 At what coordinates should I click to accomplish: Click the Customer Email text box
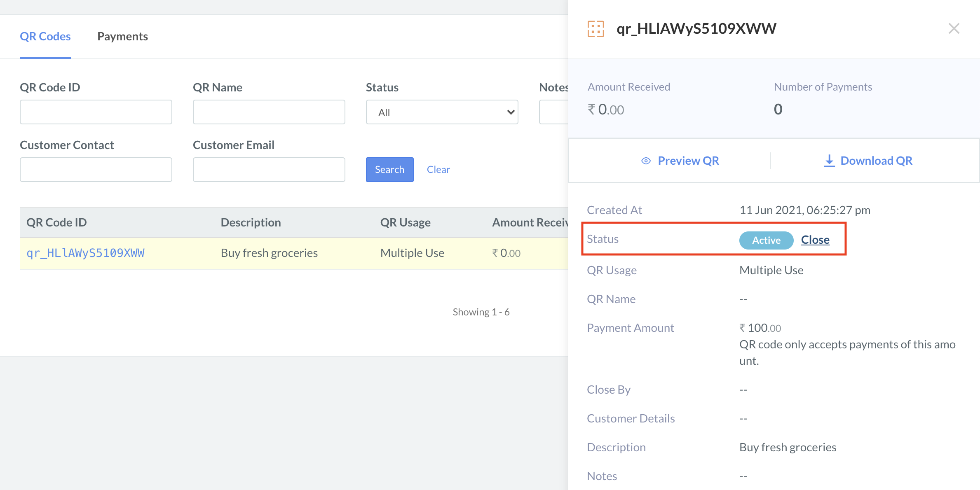click(x=269, y=170)
